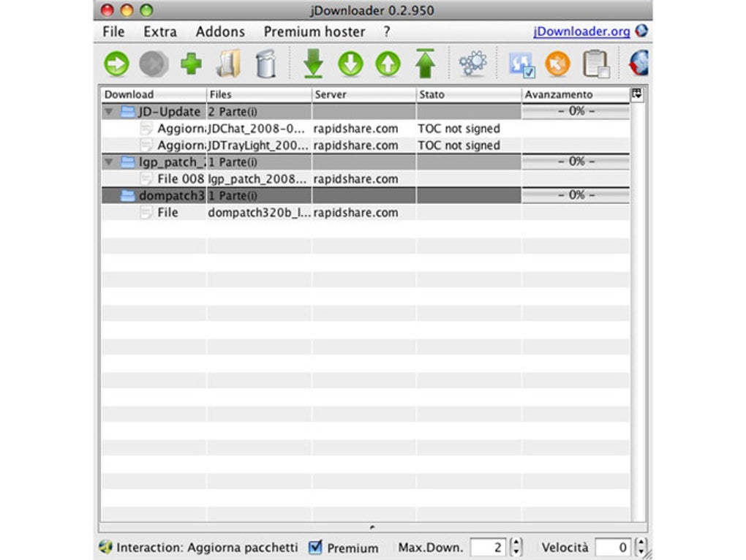The image size is (746, 560).
Task: Add new links with green plus icon
Action: tap(192, 64)
